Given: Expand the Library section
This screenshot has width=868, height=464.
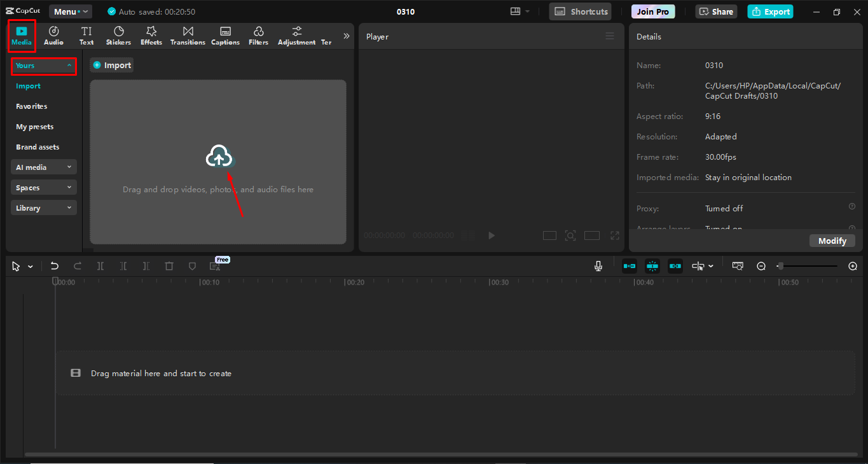Looking at the screenshot, I should point(43,207).
